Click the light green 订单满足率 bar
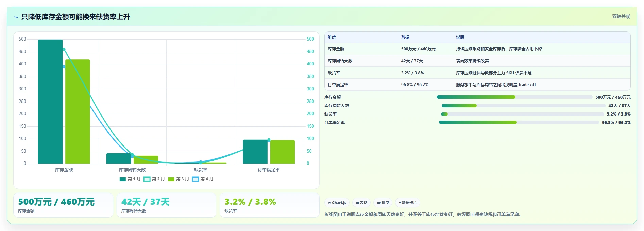 tap(283, 152)
